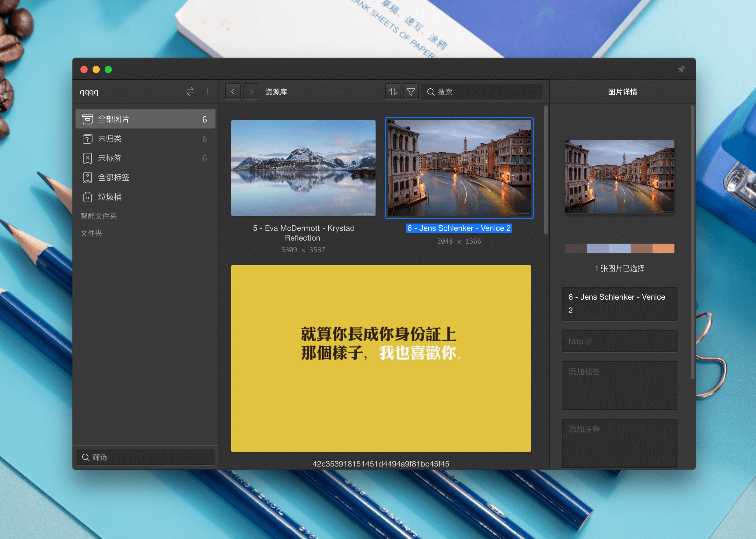Click the qqqq library name
Image resolution: width=756 pixels, height=539 pixels.
pyautogui.click(x=89, y=92)
